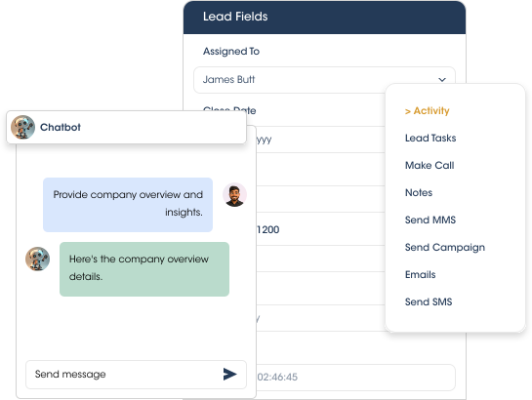Select Activity in the actions menu

pyautogui.click(x=428, y=111)
